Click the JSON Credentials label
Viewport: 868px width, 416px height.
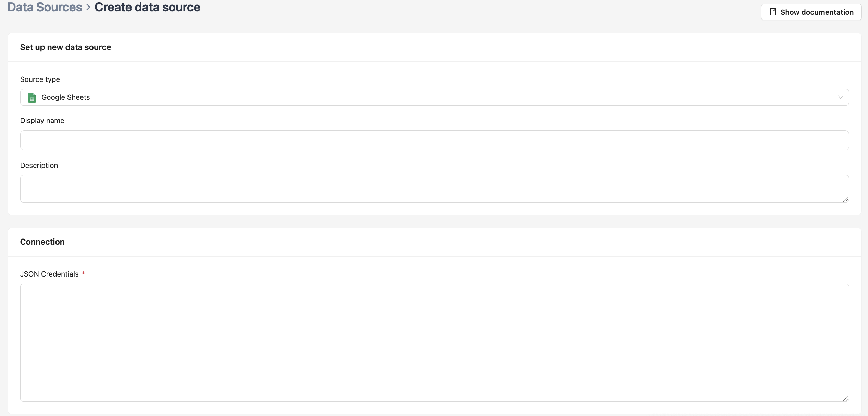(49, 273)
